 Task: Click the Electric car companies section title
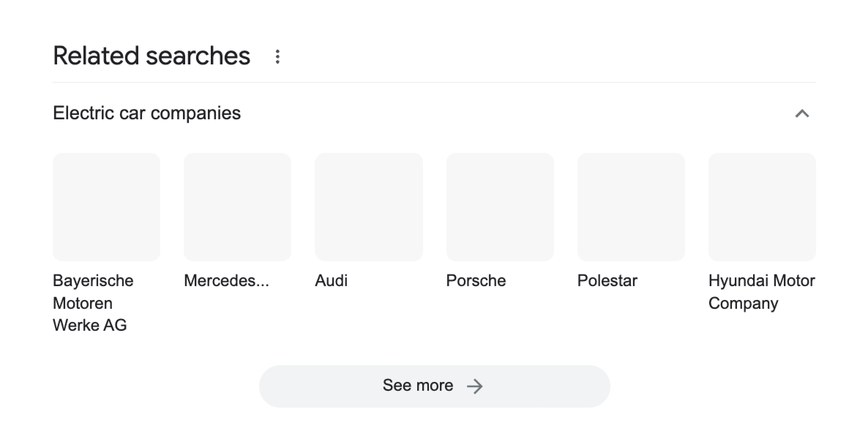coord(147,113)
